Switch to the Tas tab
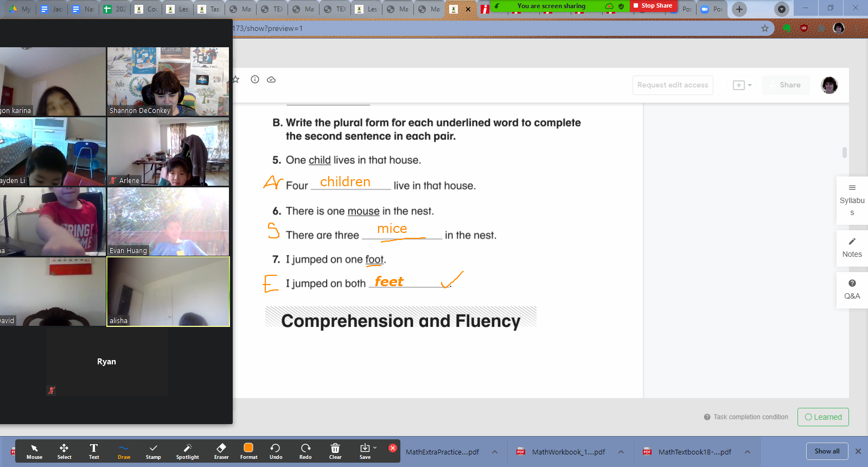868x467 pixels. [x=209, y=9]
